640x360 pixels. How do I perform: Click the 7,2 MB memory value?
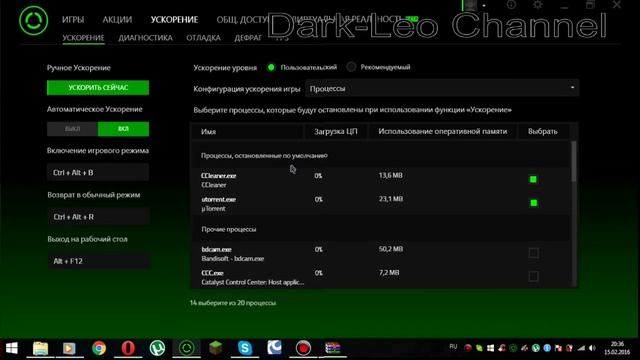tap(389, 272)
